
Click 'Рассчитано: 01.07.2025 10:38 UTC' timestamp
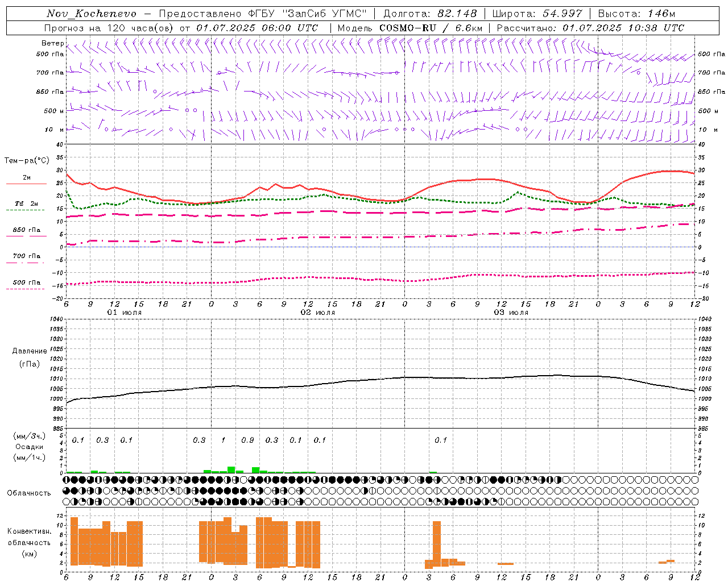(590, 28)
